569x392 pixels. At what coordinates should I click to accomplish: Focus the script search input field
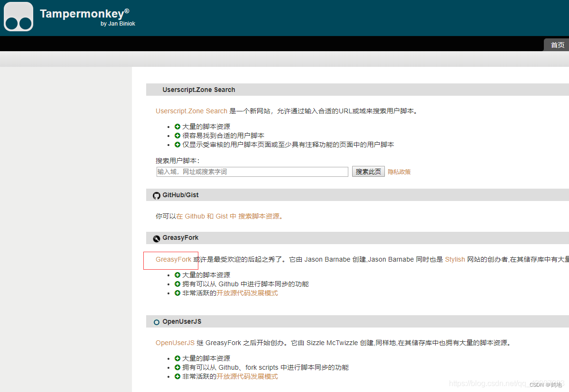252,172
